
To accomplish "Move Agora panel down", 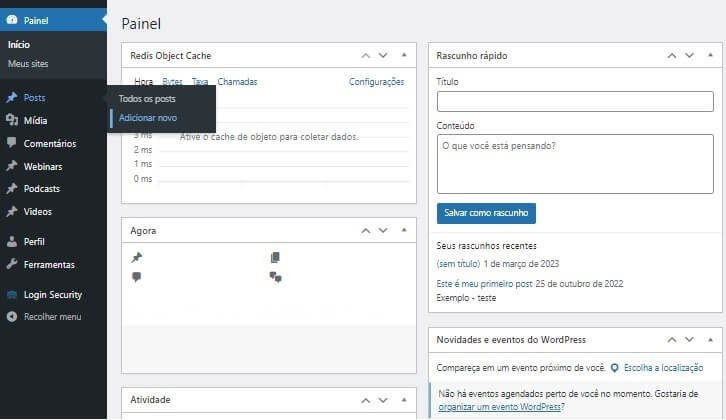I will (383, 231).
